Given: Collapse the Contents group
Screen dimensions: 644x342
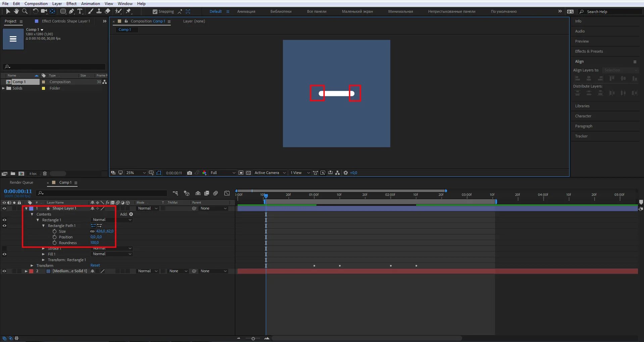Looking at the screenshot, I should [32, 214].
